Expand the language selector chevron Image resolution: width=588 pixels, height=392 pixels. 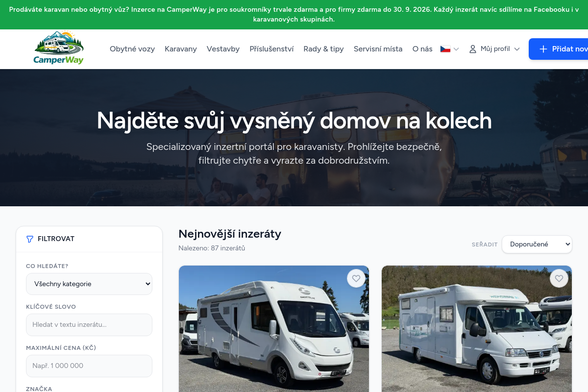coord(456,49)
